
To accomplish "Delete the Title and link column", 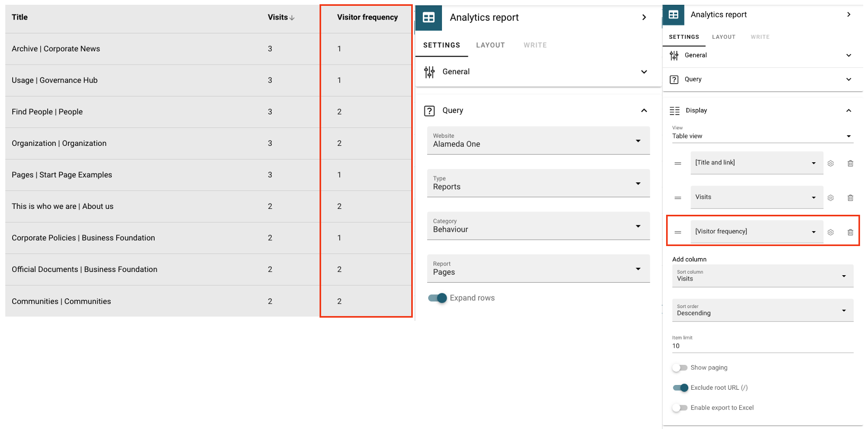I will [x=851, y=163].
